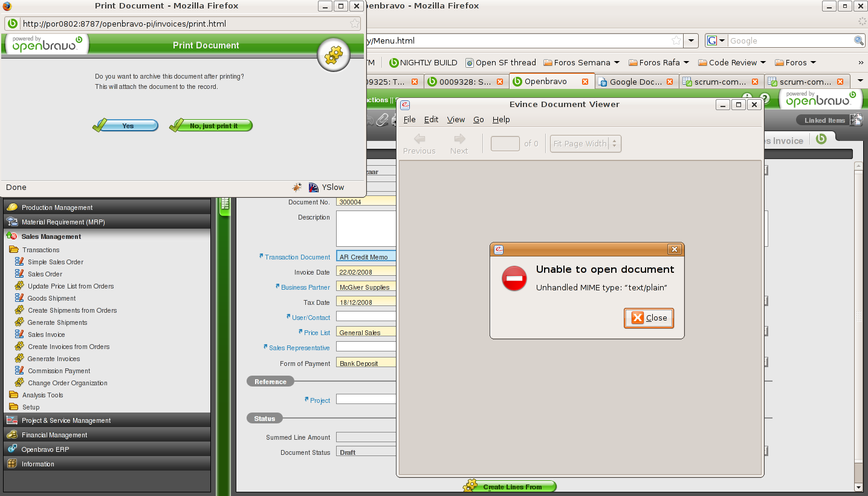This screenshot has width=868, height=496.
Task: Open the Foros Semana bookmark folder
Action: pos(581,62)
